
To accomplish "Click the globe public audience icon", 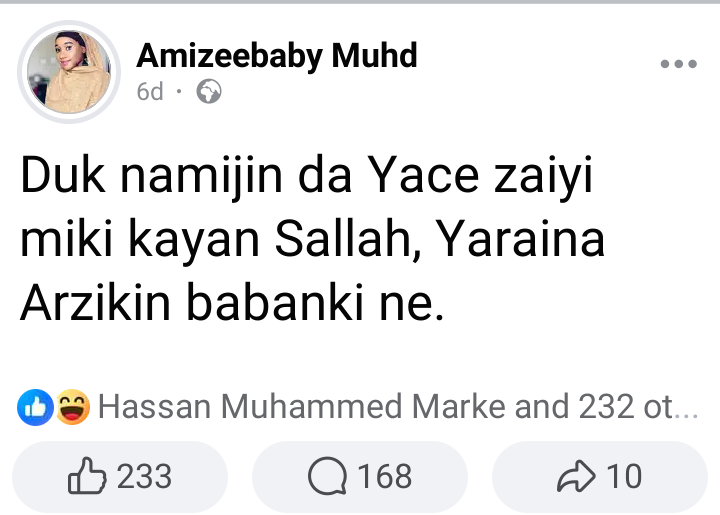I will click(209, 92).
